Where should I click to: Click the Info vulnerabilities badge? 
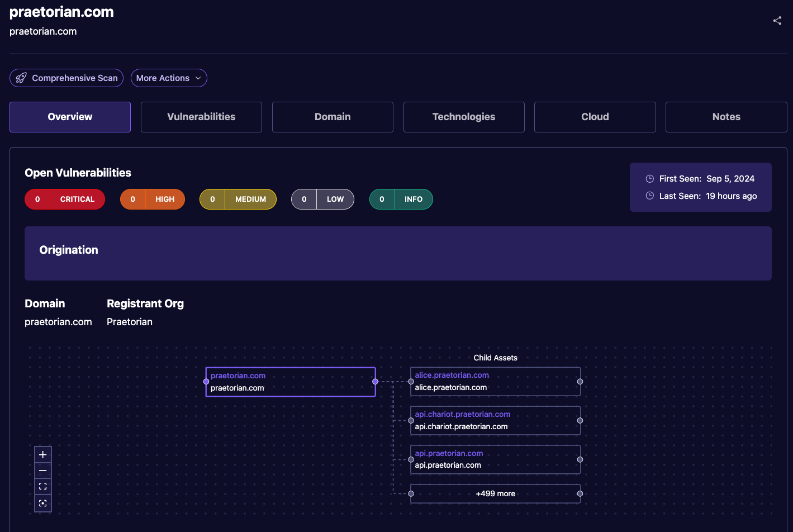(x=401, y=199)
